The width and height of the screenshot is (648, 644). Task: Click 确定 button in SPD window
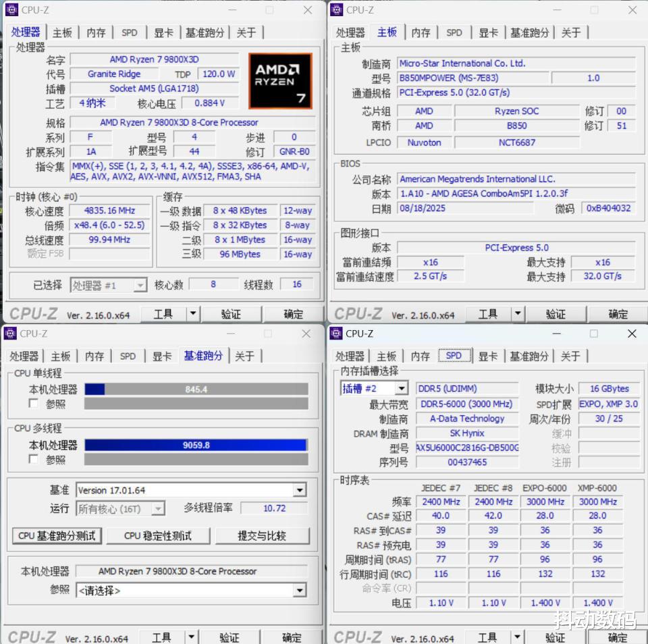click(618, 637)
